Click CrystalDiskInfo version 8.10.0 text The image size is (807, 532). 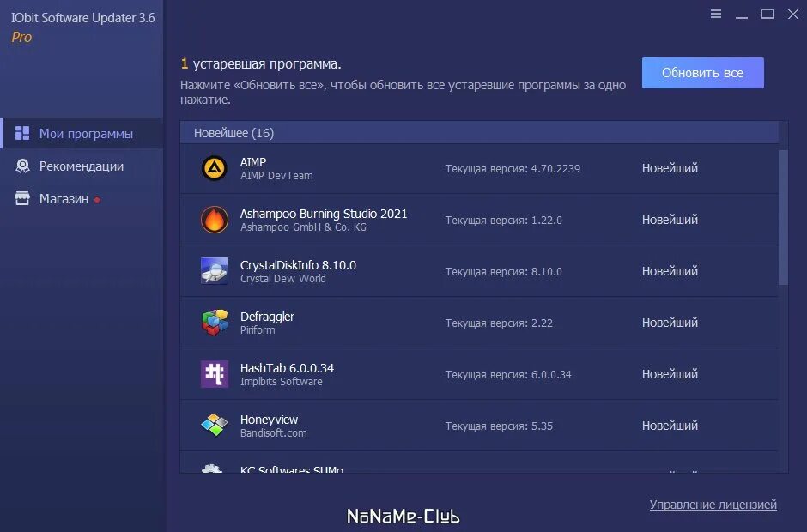coord(503,272)
